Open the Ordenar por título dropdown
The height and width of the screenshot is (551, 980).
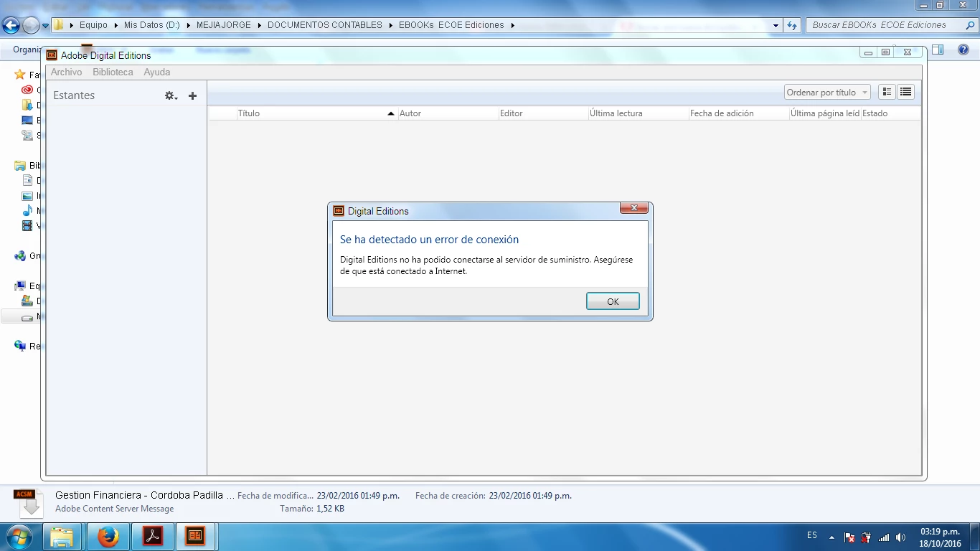coord(827,92)
